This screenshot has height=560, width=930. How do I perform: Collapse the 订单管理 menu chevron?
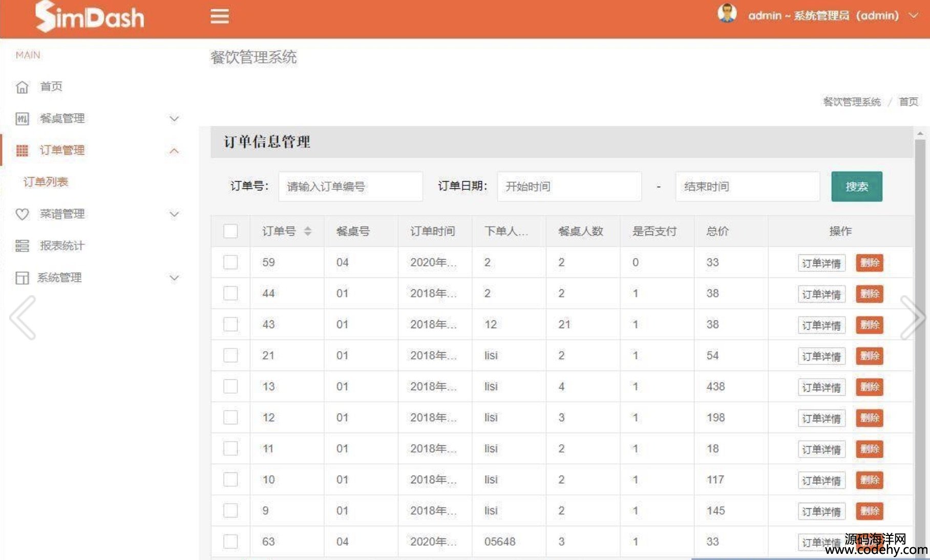[x=174, y=150]
